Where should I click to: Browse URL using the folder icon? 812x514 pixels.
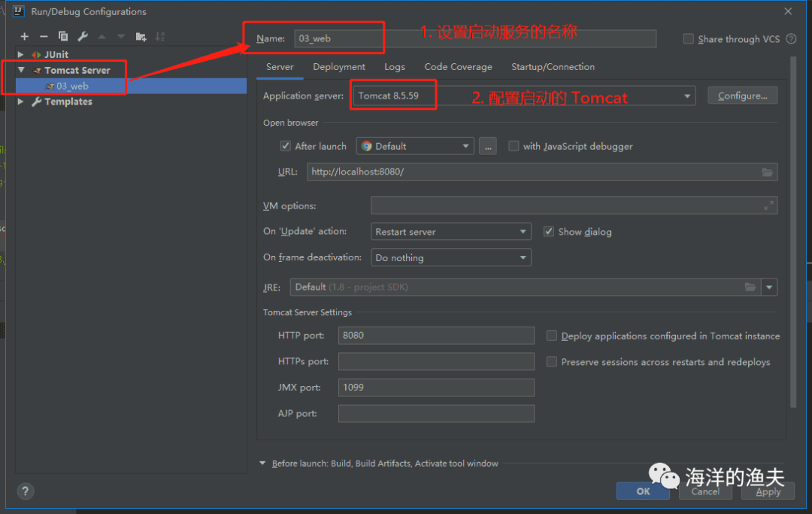point(767,172)
